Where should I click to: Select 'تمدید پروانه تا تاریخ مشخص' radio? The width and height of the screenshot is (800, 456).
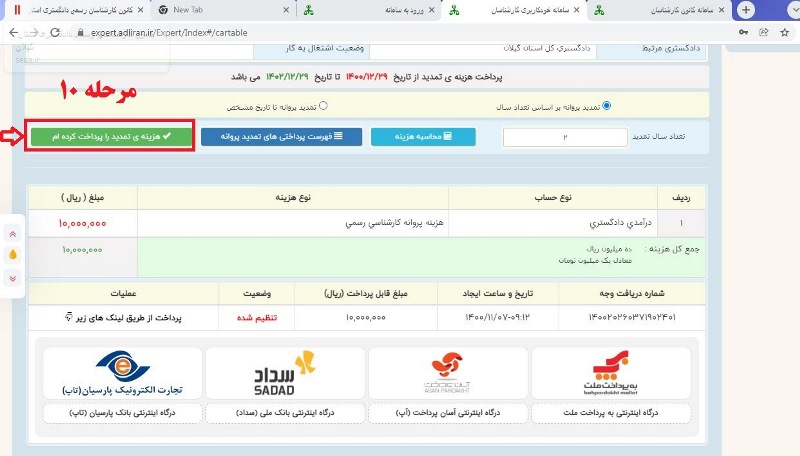pyautogui.click(x=323, y=106)
